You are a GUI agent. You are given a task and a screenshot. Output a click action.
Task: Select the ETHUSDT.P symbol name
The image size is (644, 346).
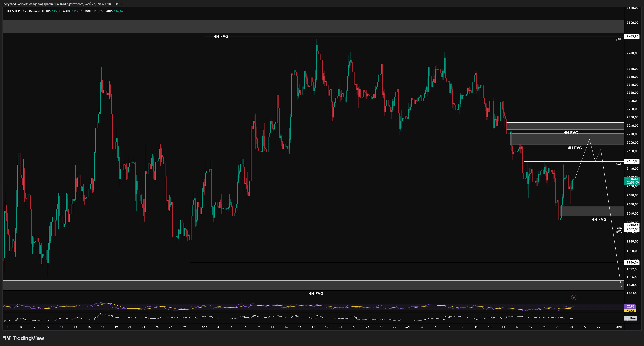click(12, 11)
